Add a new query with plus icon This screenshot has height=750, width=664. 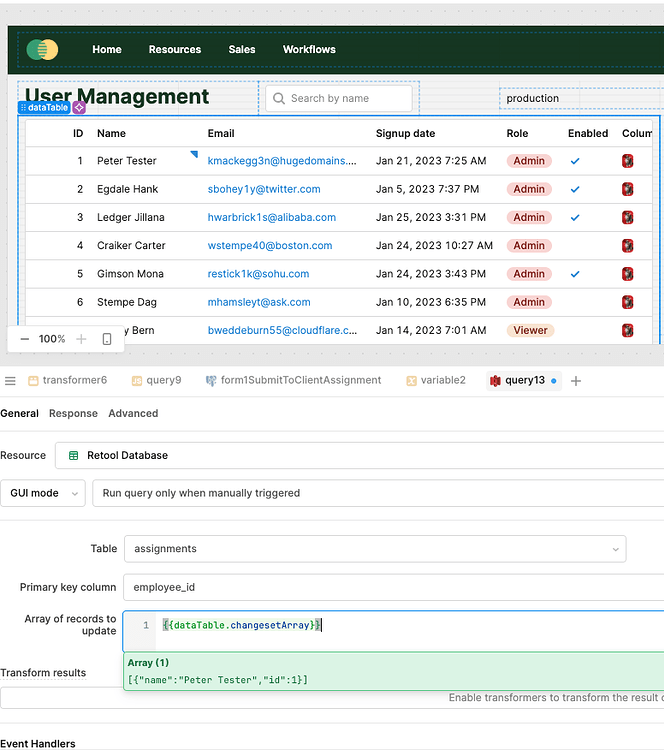point(576,381)
